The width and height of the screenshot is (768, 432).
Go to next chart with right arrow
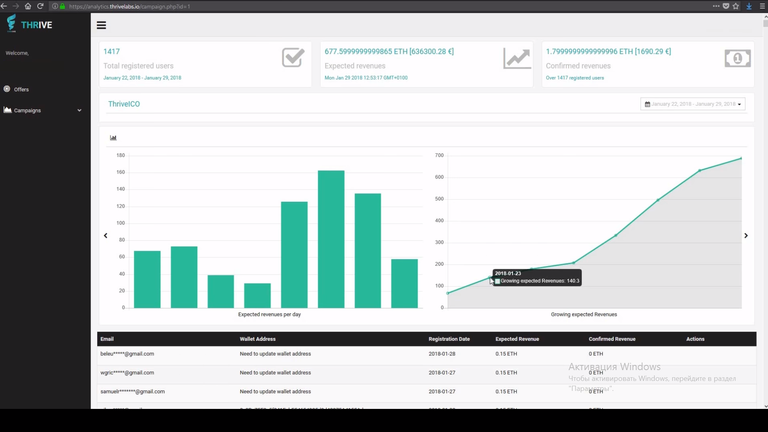pos(746,236)
